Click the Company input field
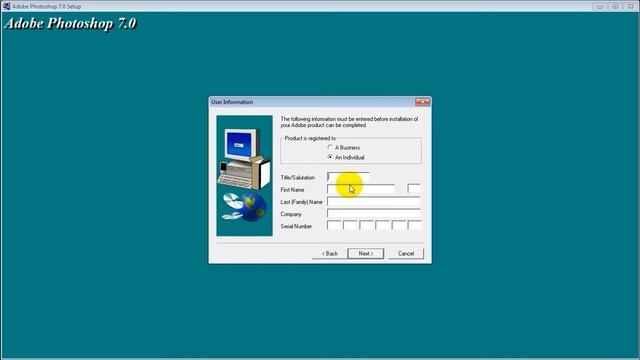 (373, 213)
